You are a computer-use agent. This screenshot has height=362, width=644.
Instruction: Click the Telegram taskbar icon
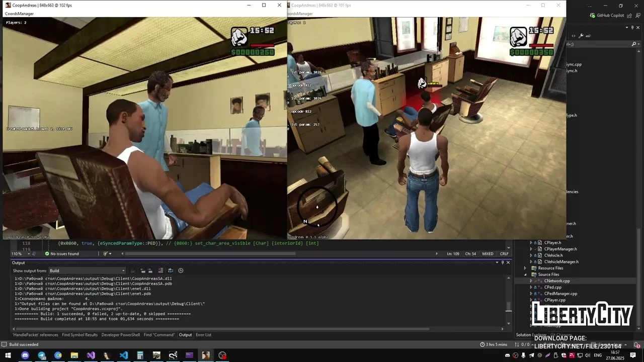(x=42, y=355)
